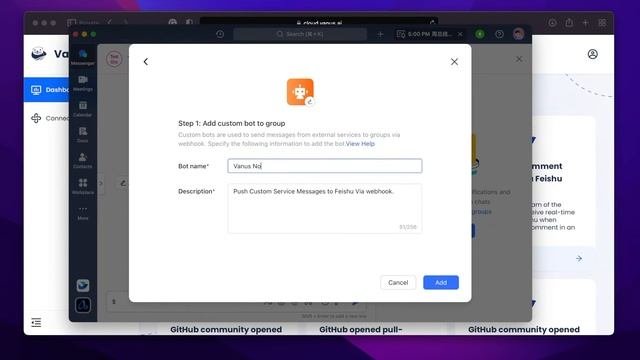Focus the Bot name input field
Viewport: 640px width, 360px height.
[x=325, y=166]
